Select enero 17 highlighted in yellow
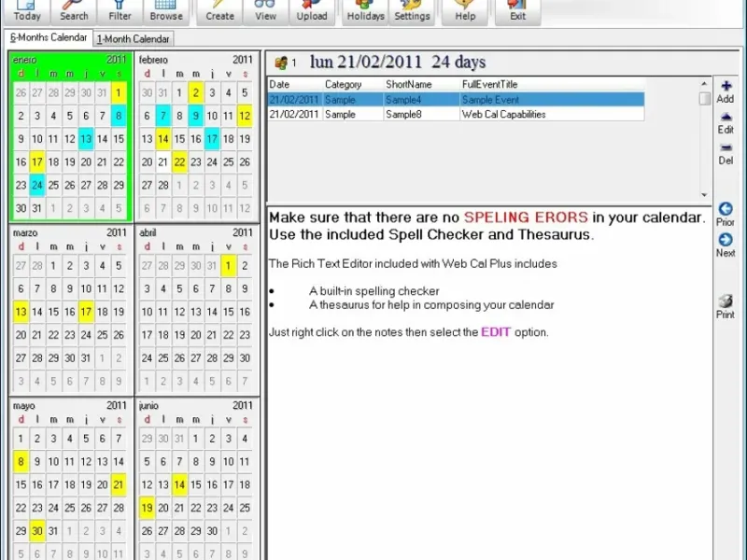747x560 pixels. click(x=37, y=161)
